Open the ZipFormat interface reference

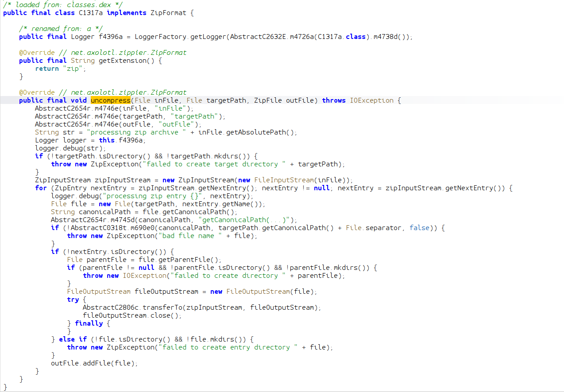[168, 12]
